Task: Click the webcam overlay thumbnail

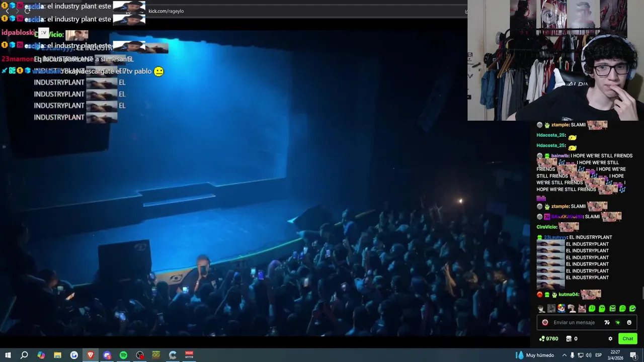Action: 555,60
